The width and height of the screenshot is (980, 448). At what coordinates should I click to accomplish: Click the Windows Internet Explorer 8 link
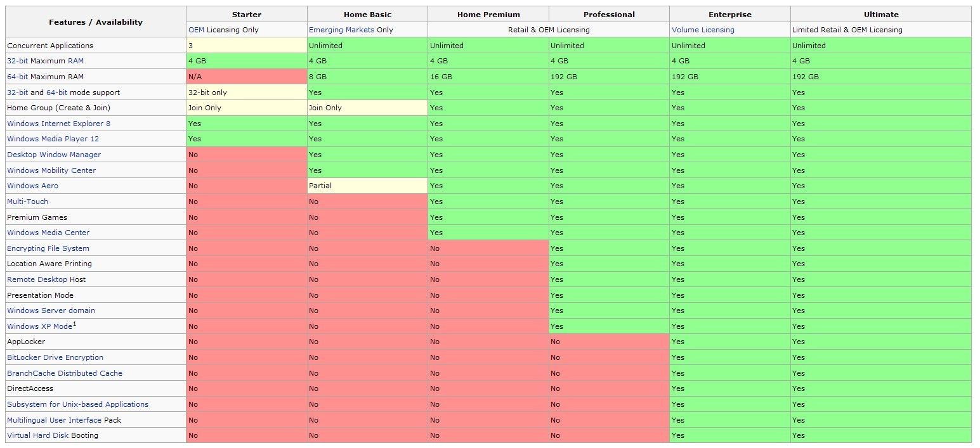[x=58, y=124]
